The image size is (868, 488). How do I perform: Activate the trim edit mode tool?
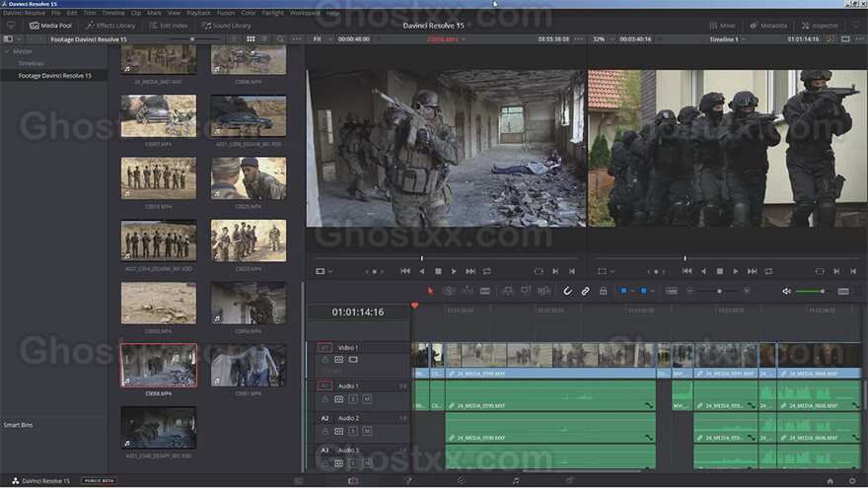(x=449, y=291)
